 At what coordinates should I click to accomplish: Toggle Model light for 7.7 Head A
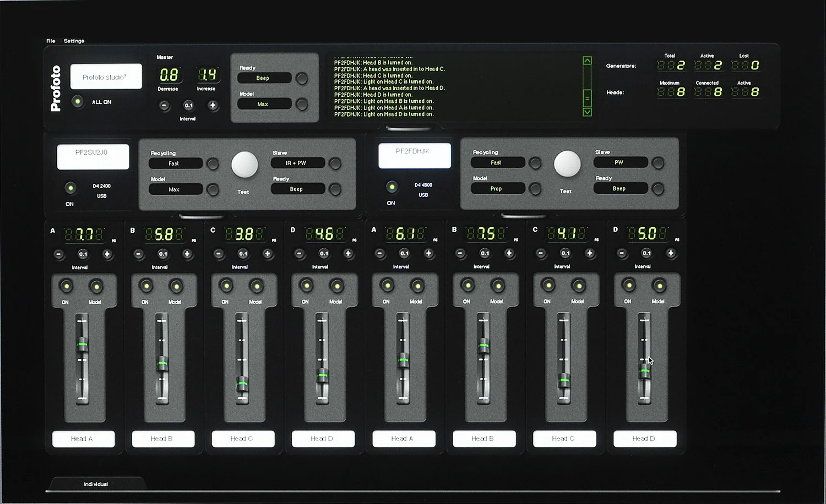pos(96,287)
